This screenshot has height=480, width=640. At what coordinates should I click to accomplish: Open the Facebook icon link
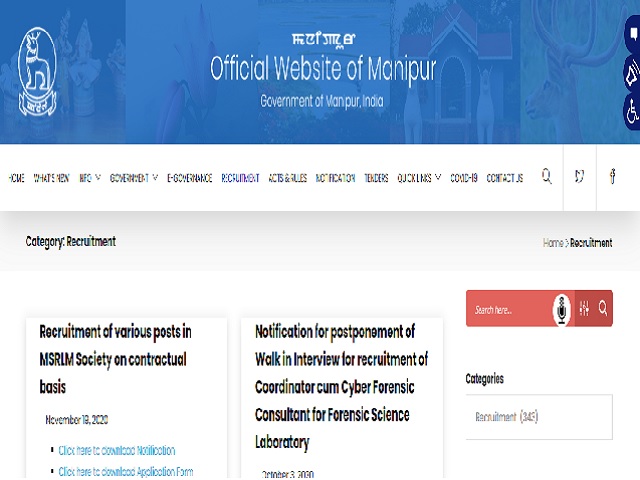coord(612,176)
